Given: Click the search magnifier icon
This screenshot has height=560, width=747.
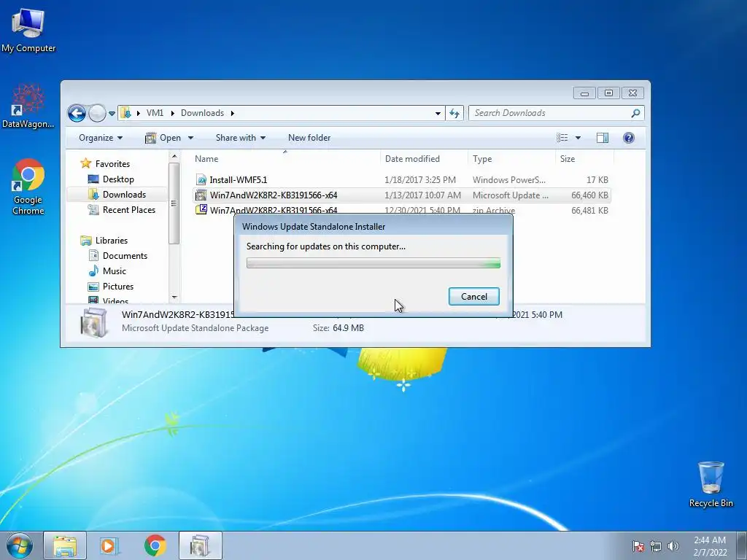Looking at the screenshot, I should coord(635,113).
